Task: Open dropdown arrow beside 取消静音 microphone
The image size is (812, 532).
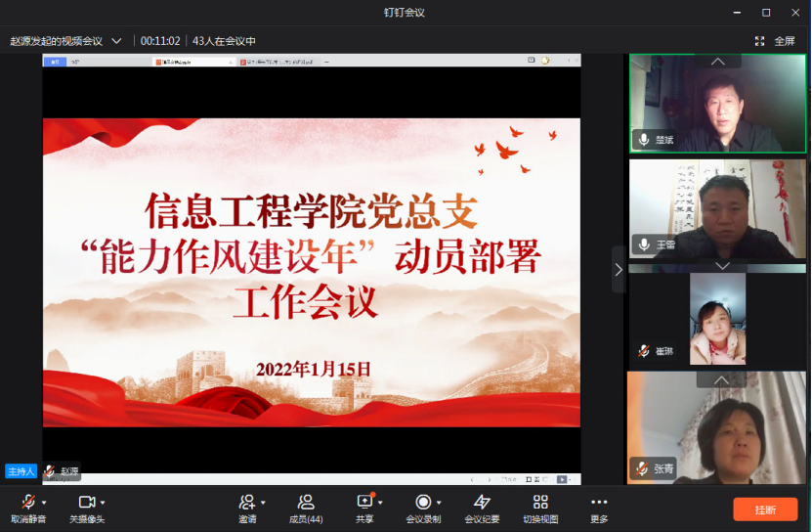Action: coord(45,502)
